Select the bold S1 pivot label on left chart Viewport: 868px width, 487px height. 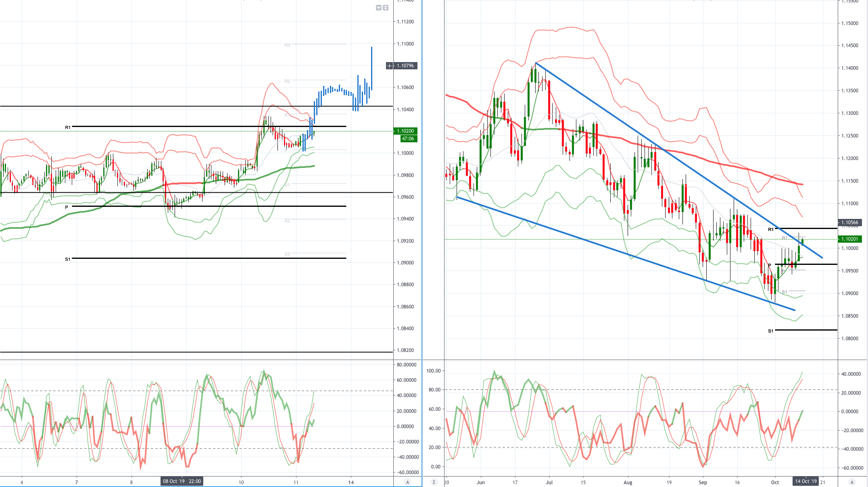68,259
